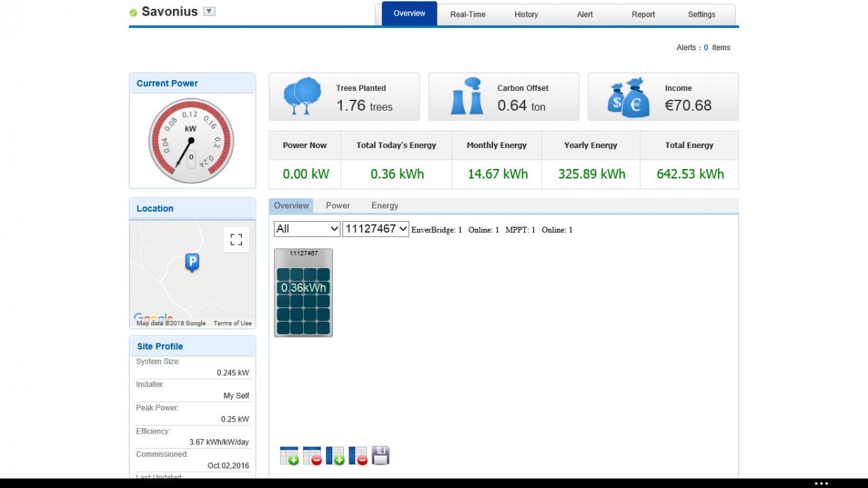Click the Carbon Offset cooling towers icon
The height and width of the screenshot is (488, 868).
pyautogui.click(x=467, y=96)
